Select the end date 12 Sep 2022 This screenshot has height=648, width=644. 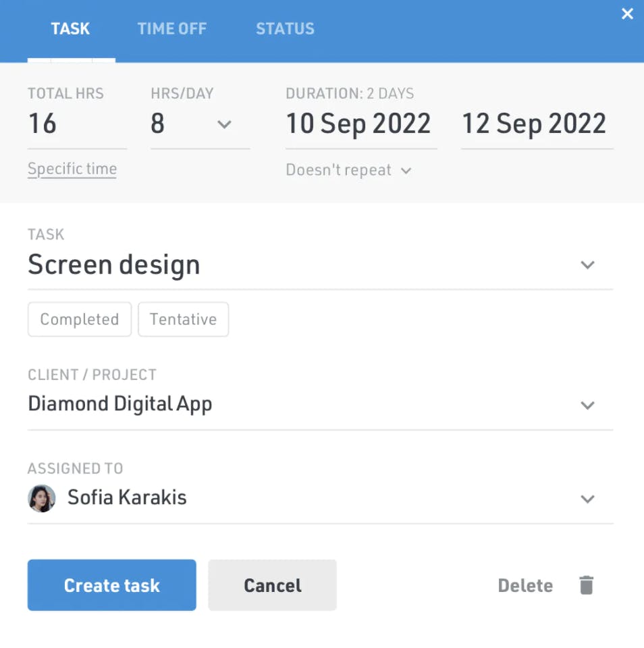[x=537, y=124]
